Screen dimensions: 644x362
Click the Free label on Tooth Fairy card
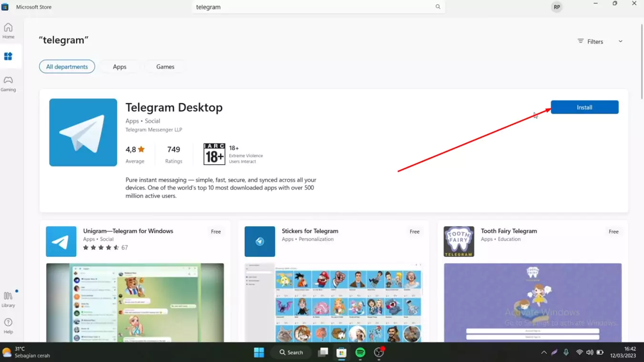tap(613, 231)
